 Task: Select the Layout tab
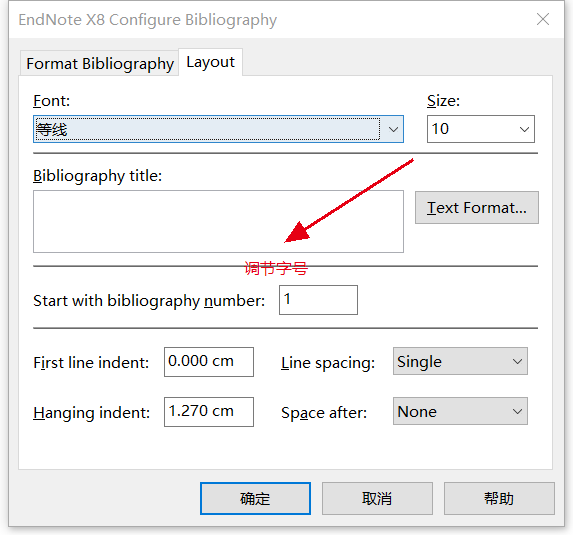pyautogui.click(x=210, y=62)
